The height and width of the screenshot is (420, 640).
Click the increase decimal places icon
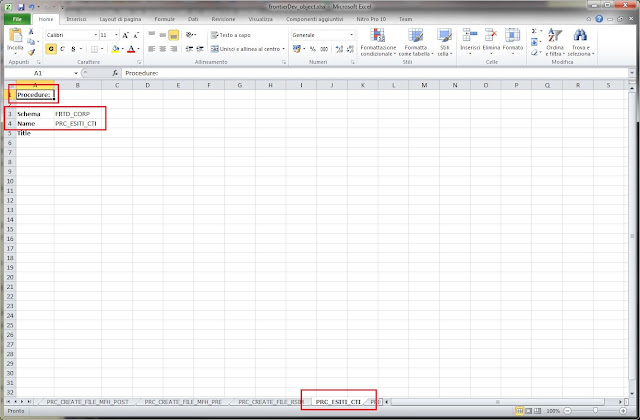(x=339, y=49)
